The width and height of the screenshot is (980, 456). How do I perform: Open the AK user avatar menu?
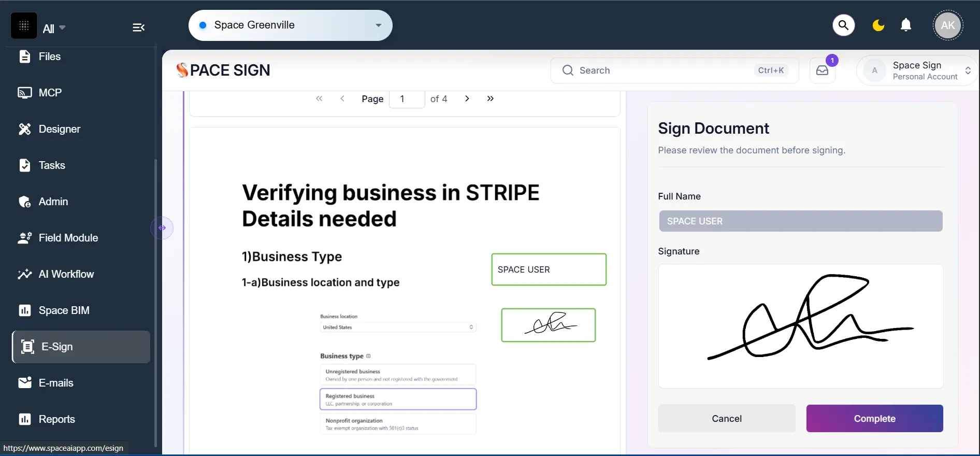click(948, 25)
